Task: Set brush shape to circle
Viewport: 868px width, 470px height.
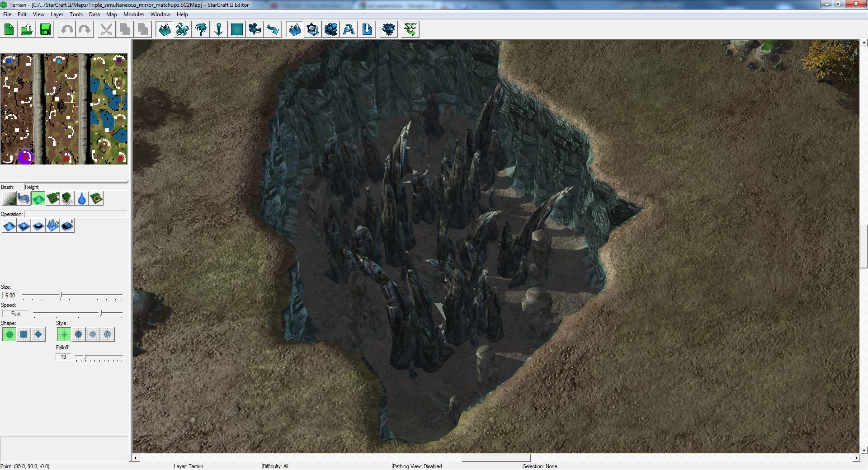Action: [x=9, y=334]
